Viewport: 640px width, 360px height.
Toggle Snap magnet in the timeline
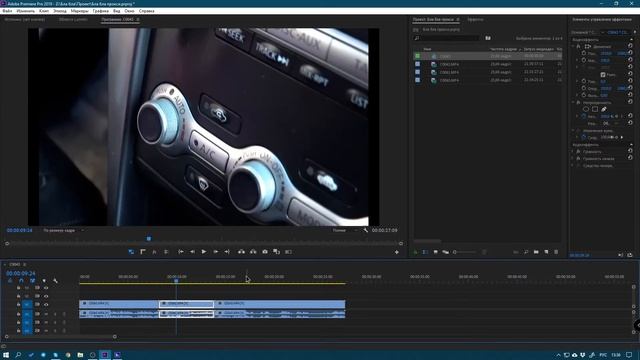click(x=21, y=281)
